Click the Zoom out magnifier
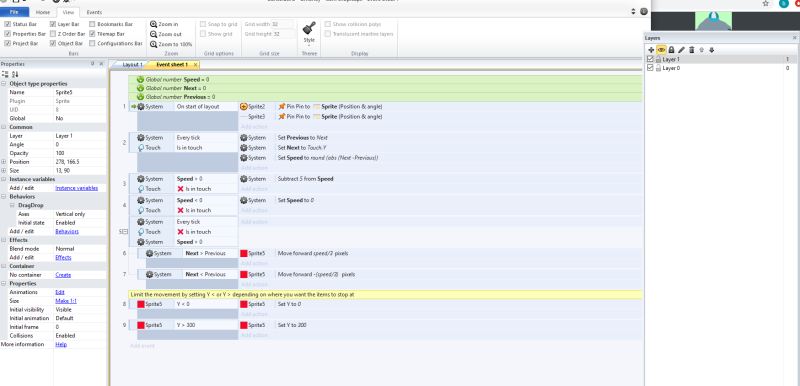The width and height of the screenshot is (800, 386). pyautogui.click(x=153, y=34)
